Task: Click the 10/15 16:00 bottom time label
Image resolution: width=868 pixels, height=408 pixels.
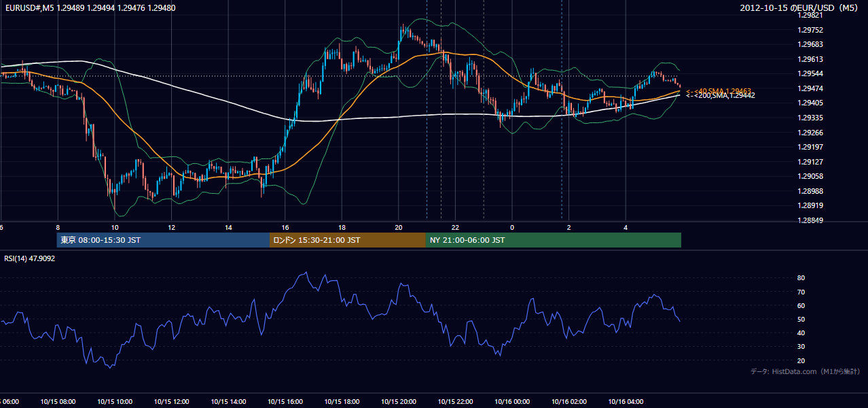Action: pyautogui.click(x=285, y=402)
